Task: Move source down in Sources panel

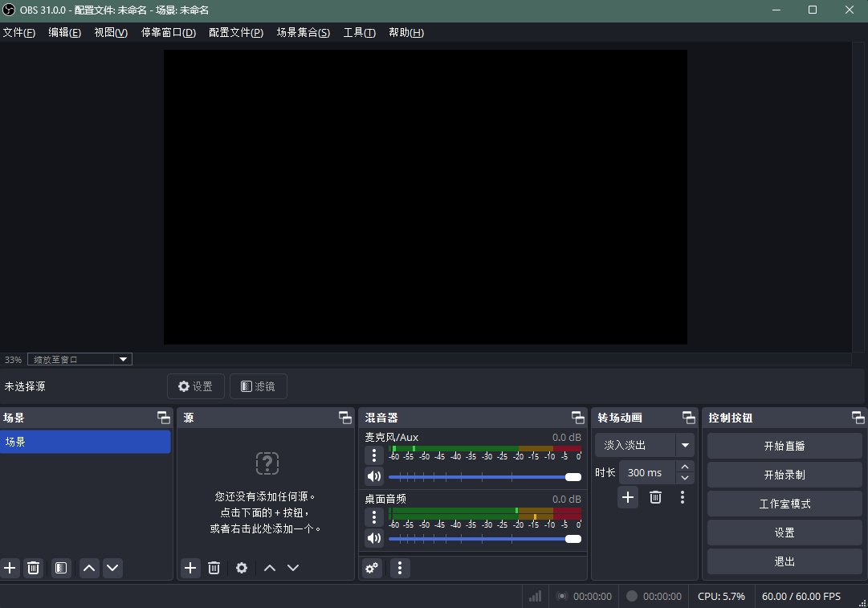Action: point(293,568)
